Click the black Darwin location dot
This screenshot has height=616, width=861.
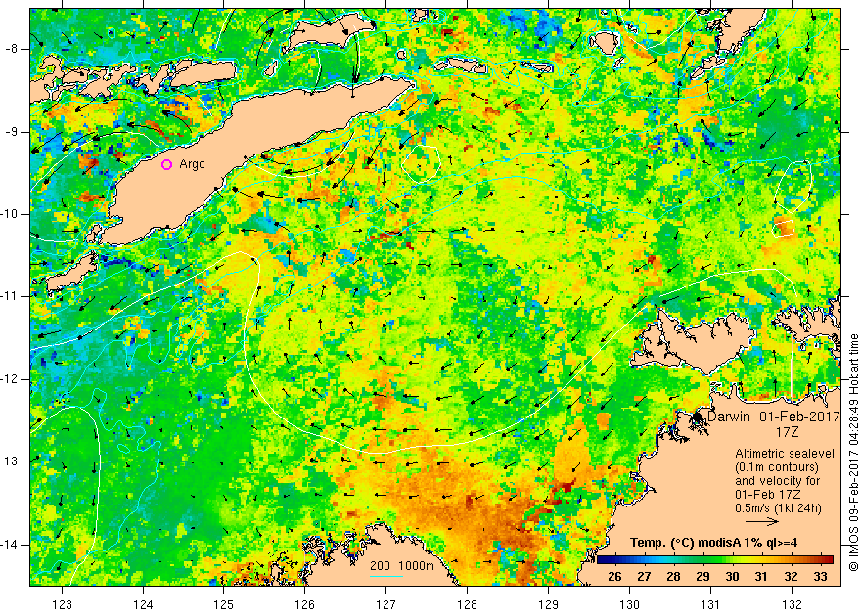[x=698, y=418]
